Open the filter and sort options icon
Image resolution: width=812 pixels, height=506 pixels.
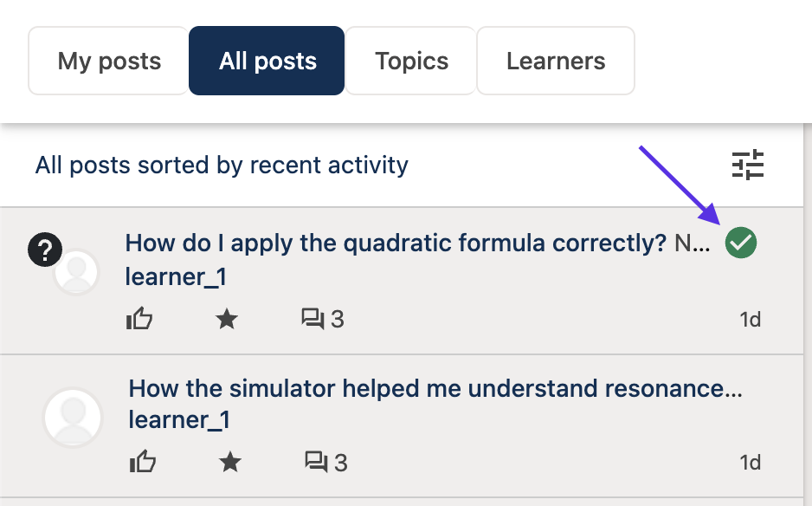[748, 165]
